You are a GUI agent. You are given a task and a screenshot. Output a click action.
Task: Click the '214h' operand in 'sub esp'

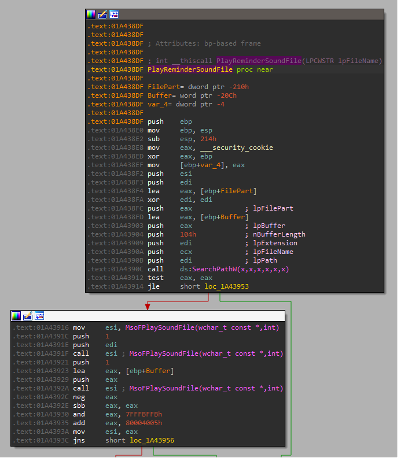pos(208,139)
